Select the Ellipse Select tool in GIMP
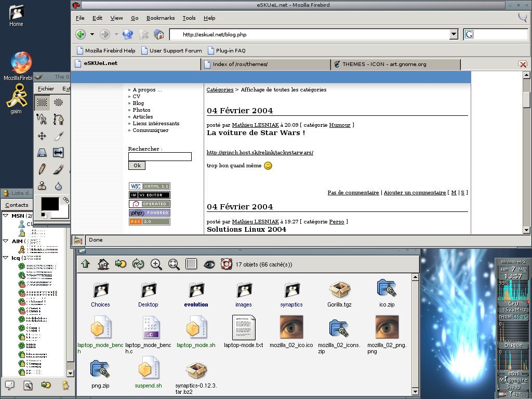Image resolution: width=532 pixels, height=399 pixels. click(x=58, y=102)
